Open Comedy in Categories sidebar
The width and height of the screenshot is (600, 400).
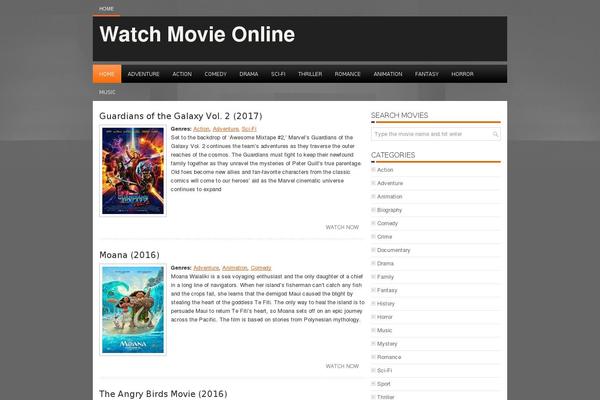pyautogui.click(x=387, y=224)
